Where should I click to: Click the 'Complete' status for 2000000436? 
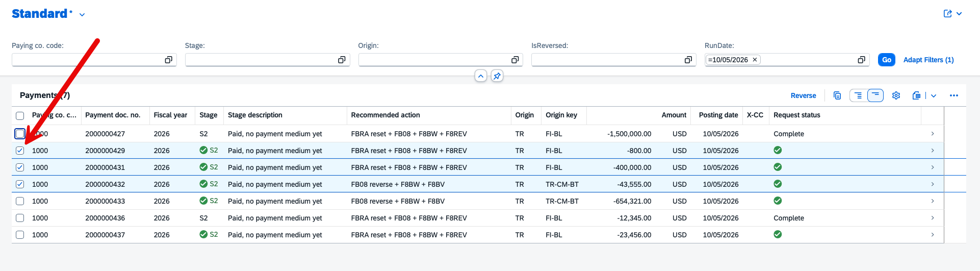point(789,218)
